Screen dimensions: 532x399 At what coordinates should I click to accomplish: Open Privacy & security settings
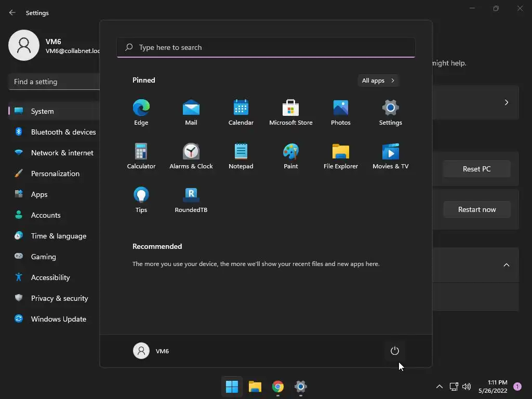(54, 298)
